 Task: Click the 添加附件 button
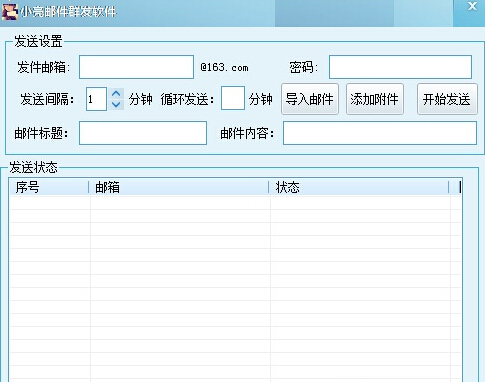[x=375, y=99]
